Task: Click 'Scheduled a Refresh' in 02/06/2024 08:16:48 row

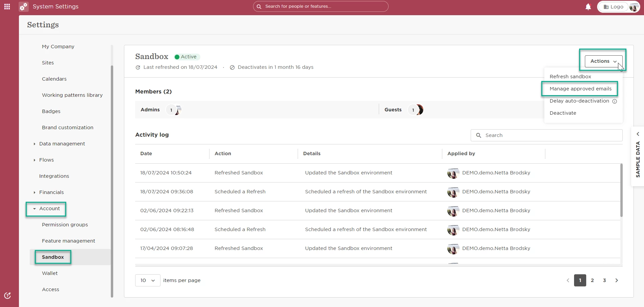Action: pyautogui.click(x=240, y=229)
